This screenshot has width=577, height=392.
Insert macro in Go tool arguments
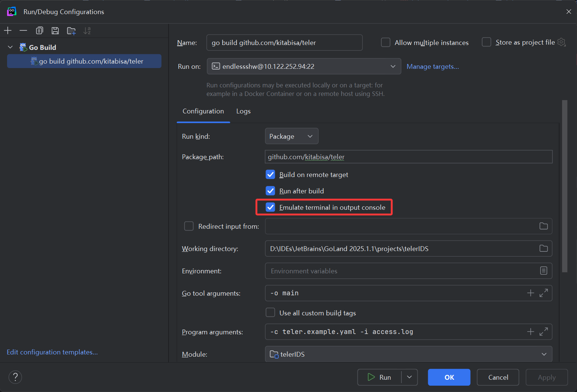tap(530, 293)
